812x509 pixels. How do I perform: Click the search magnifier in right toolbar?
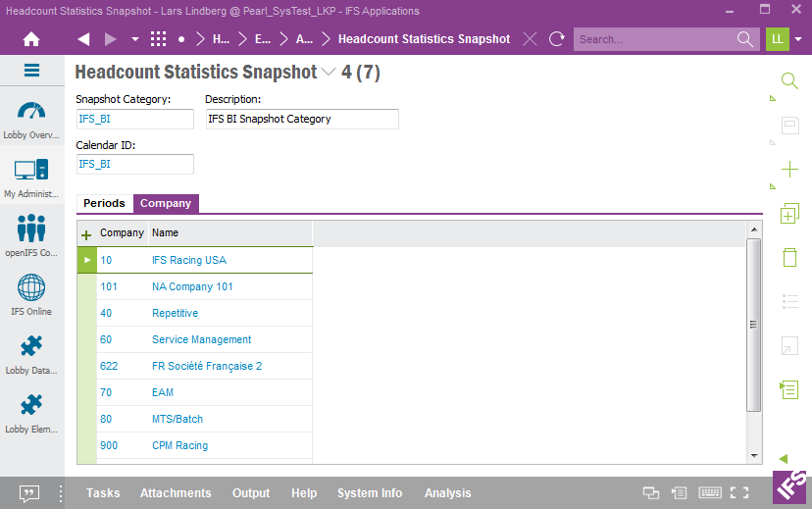(x=788, y=80)
